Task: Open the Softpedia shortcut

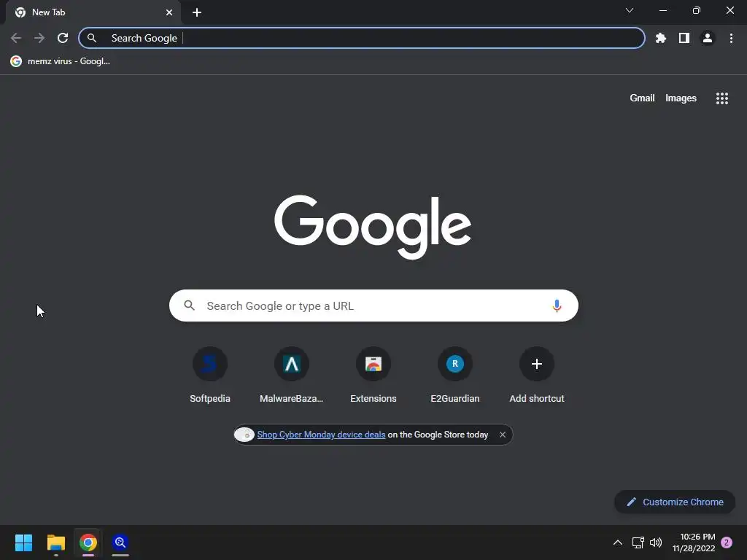Action: click(209, 376)
